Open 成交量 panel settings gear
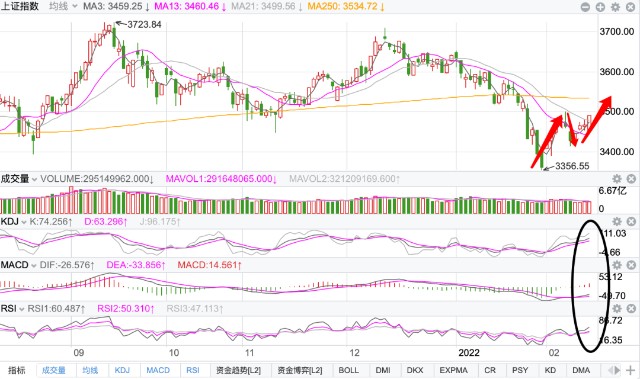 [617, 179]
